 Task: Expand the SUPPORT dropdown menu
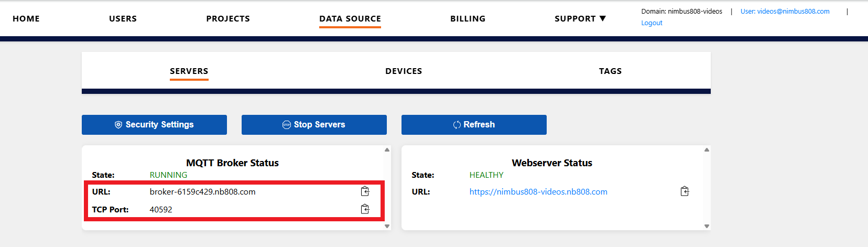click(x=580, y=19)
